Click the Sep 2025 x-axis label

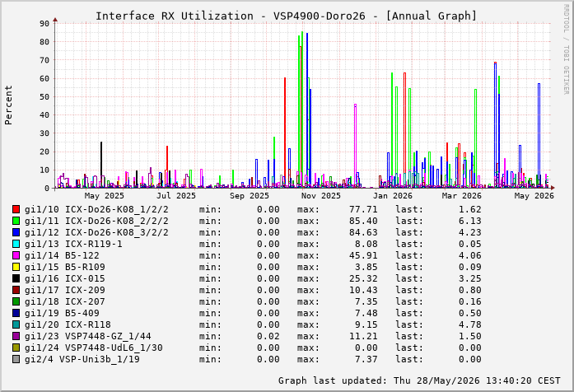pos(250,196)
